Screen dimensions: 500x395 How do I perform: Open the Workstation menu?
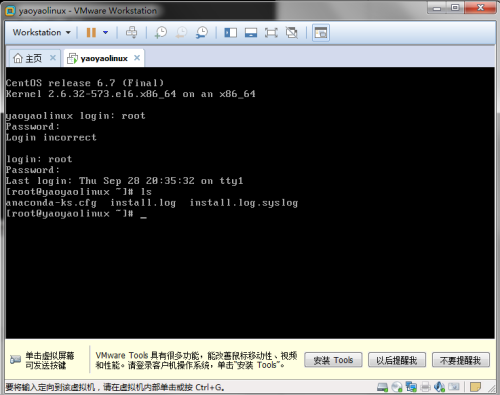tap(41, 32)
